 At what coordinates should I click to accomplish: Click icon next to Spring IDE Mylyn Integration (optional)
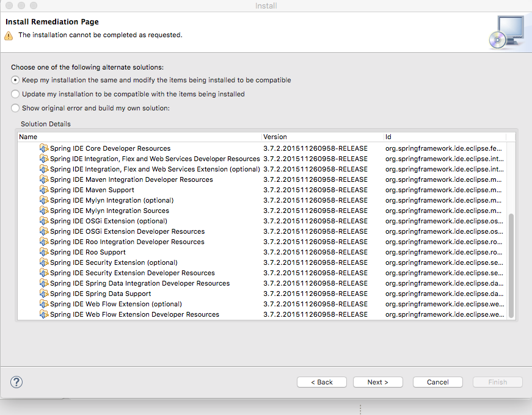[44, 200]
